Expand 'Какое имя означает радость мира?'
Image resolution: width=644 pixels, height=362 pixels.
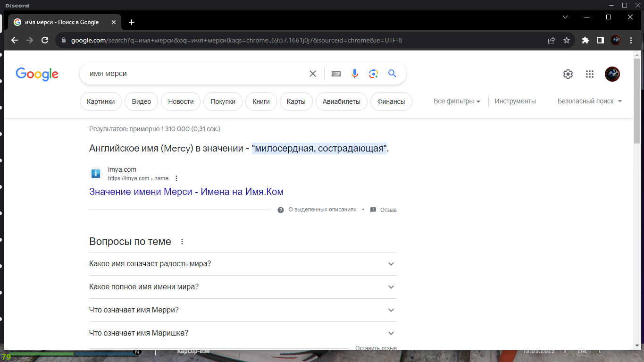[243, 264]
